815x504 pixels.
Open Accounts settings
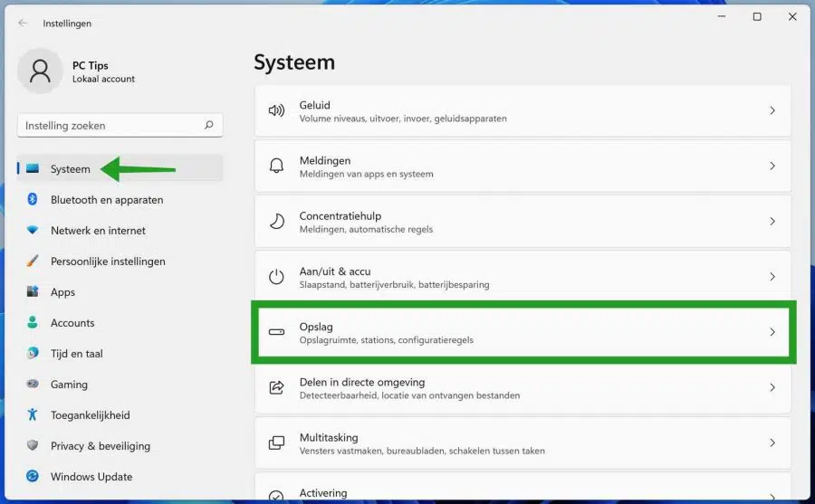click(120, 323)
